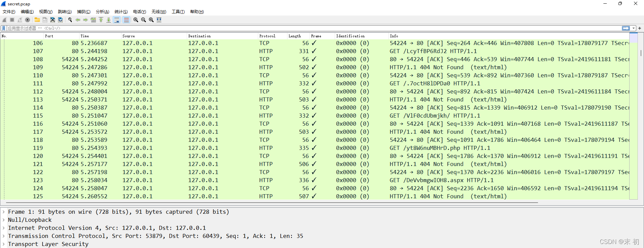Open the 文件(F) menu

9,12
